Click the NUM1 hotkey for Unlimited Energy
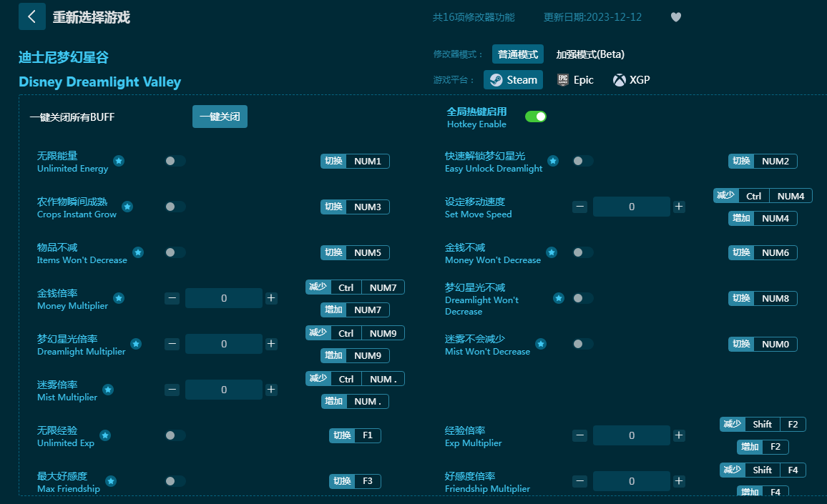 point(355,162)
